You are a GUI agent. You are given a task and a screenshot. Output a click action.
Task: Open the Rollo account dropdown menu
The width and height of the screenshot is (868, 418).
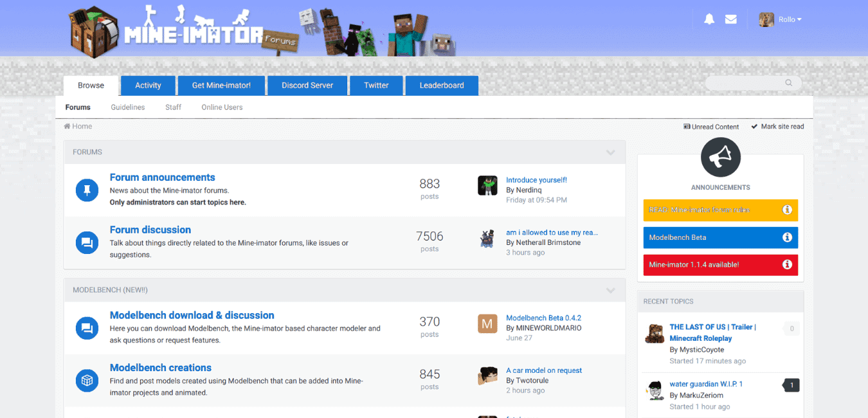coord(790,19)
